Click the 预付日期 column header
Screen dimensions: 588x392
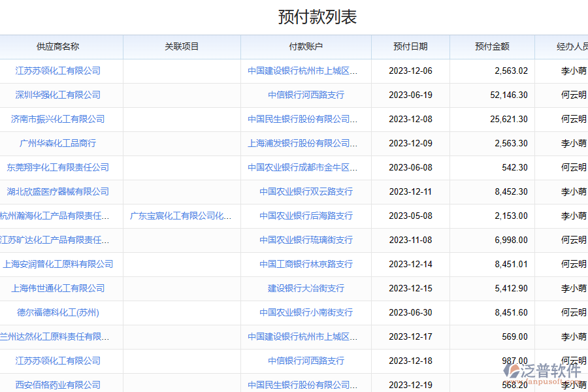(410, 46)
